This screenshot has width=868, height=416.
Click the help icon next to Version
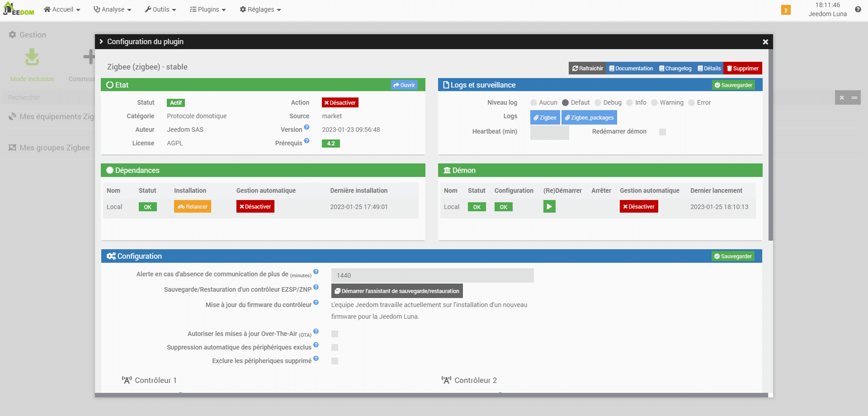pos(307,127)
